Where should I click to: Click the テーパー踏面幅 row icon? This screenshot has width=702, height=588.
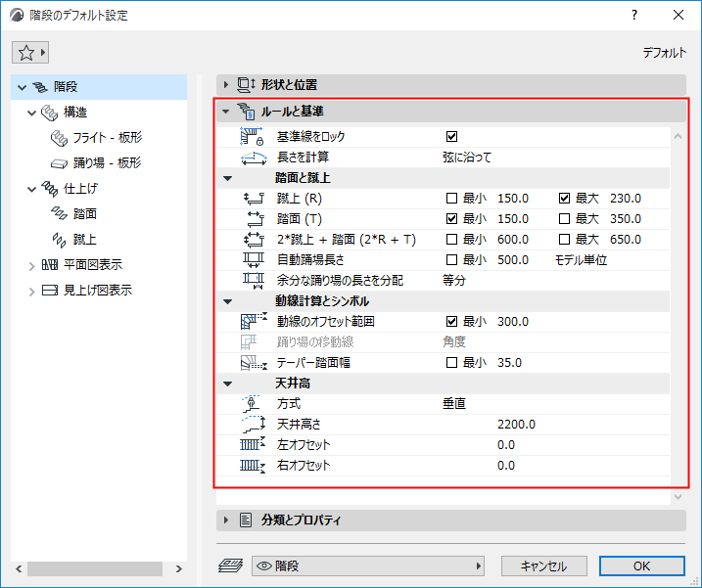tap(254, 363)
